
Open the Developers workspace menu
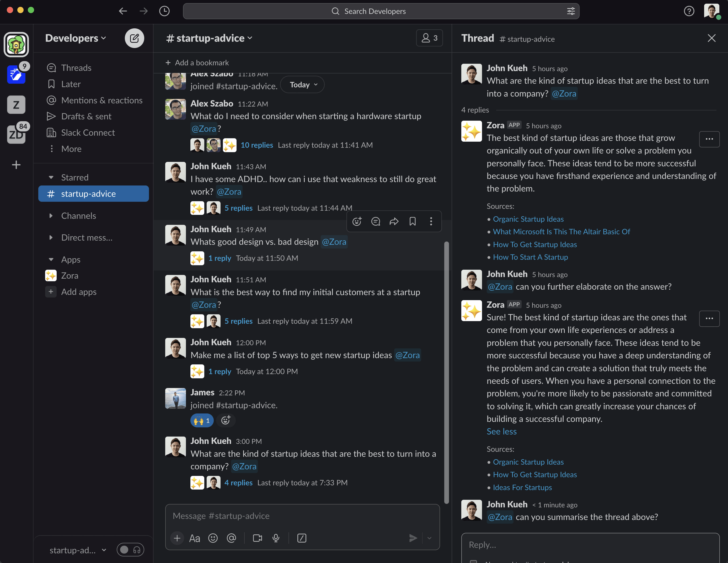pos(76,38)
